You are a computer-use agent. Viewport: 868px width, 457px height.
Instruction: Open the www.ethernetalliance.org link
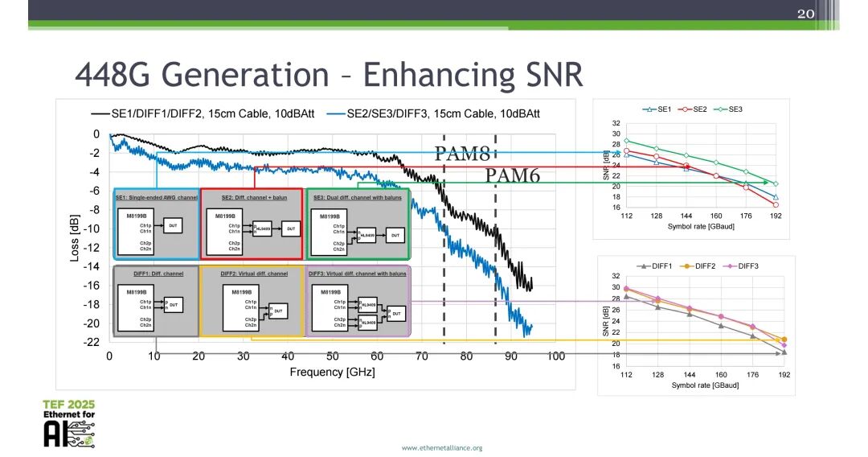pyautogui.click(x=442, y=447)
